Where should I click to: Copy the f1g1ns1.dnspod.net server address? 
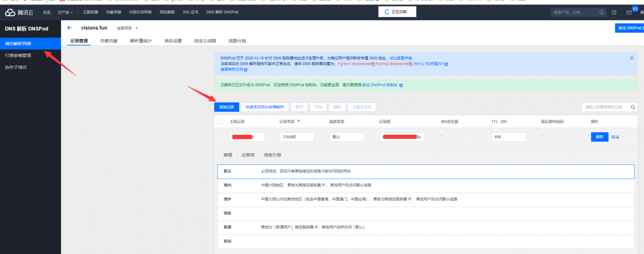(373, 64)
